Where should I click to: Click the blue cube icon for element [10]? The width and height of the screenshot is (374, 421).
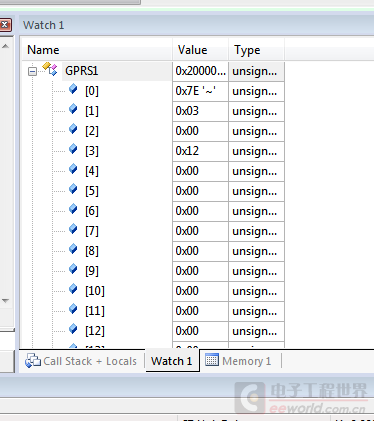pyautogui.click(x=73, y=289)
